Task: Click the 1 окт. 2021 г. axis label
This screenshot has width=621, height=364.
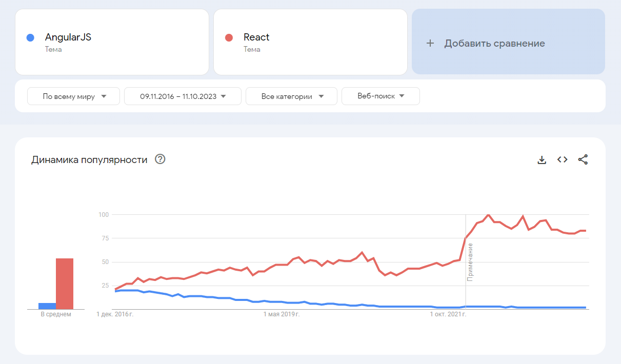Action: (448, 314)
